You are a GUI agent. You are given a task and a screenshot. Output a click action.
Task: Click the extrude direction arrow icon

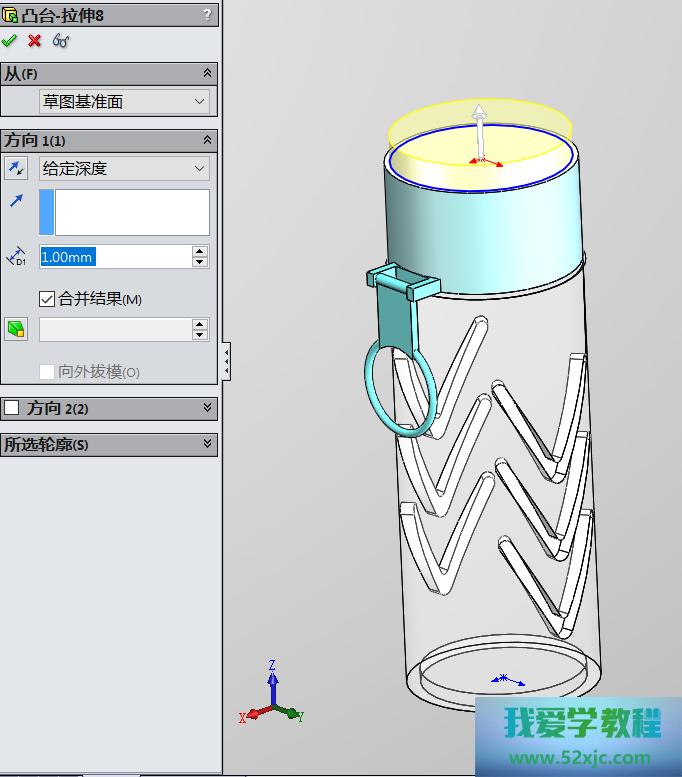[x=16, y=202]
